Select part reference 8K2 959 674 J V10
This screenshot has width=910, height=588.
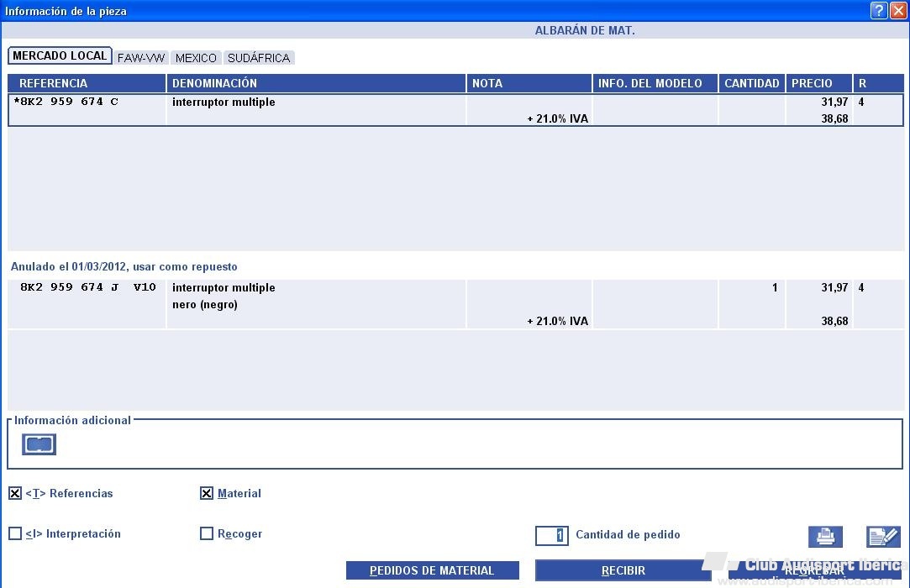[x=87, y=287]
